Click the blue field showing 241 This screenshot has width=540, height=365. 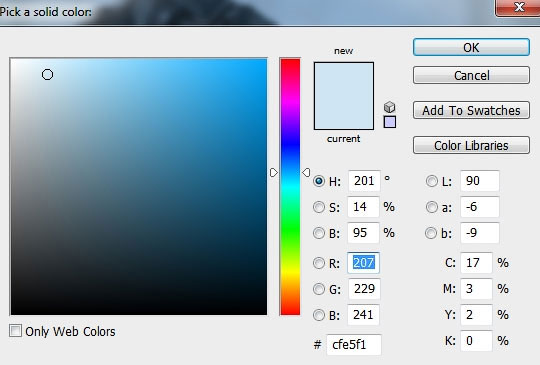363,315
